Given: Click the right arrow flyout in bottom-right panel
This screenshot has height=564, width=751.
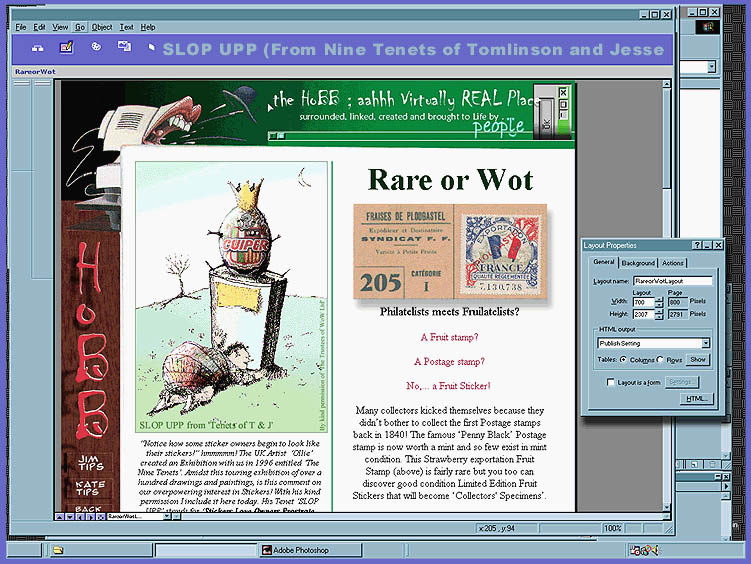Looking at the screenshot, I should [726, 487].
